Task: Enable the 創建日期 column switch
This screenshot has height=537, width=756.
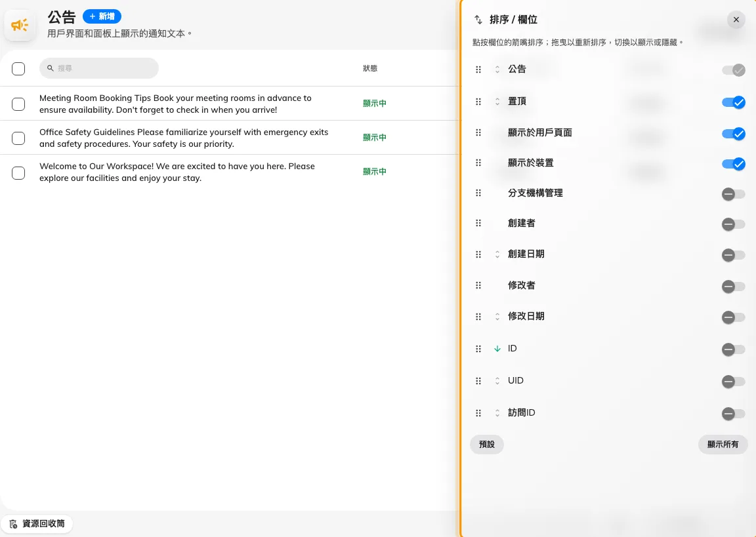Action: (733, 255)
